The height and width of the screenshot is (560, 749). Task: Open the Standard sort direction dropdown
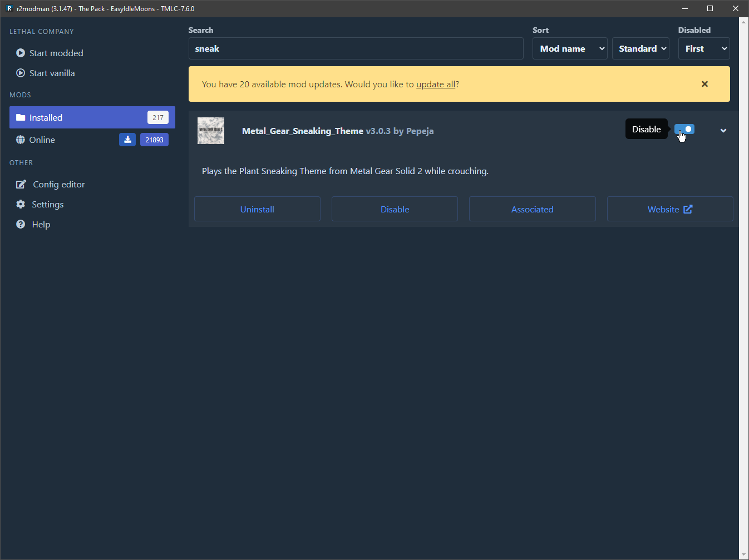click(x=640, y=48)
